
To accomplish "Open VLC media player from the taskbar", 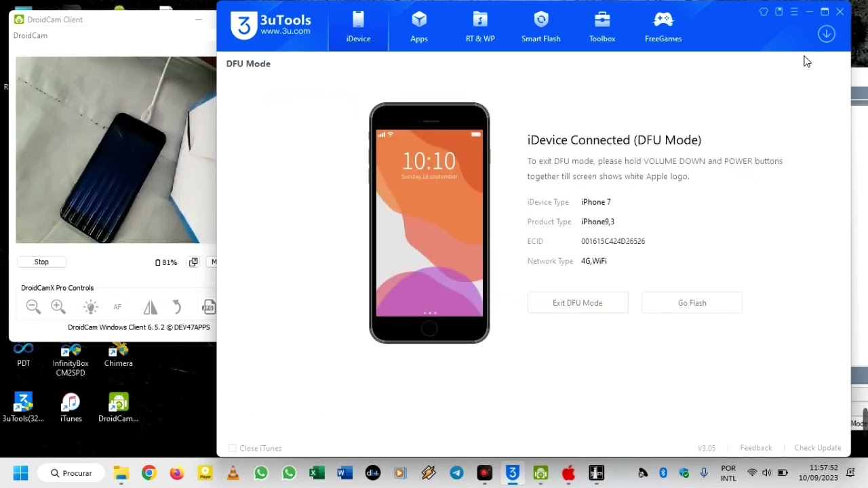I will [233, 472].
